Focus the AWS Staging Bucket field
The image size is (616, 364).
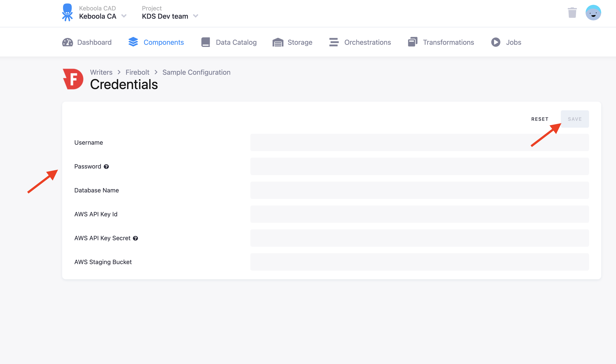click(420, 262)
